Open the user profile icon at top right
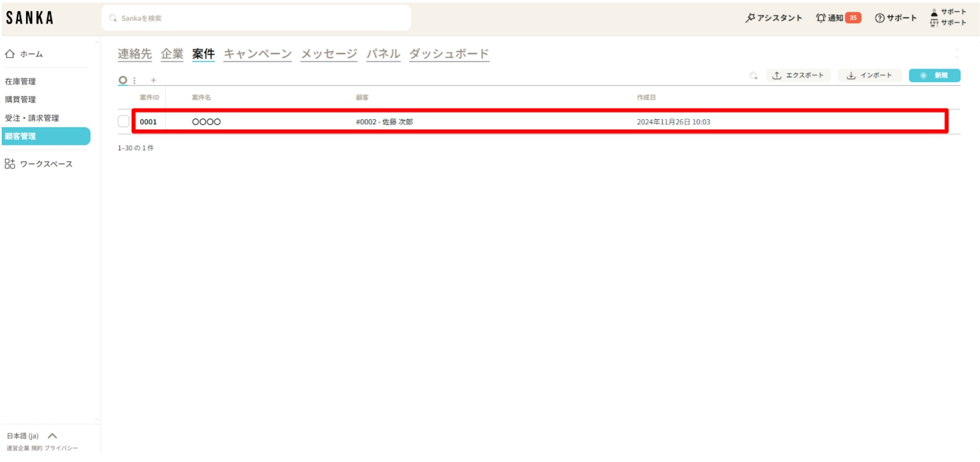Viewport: 980px width, 462px height. coord(934,12)
